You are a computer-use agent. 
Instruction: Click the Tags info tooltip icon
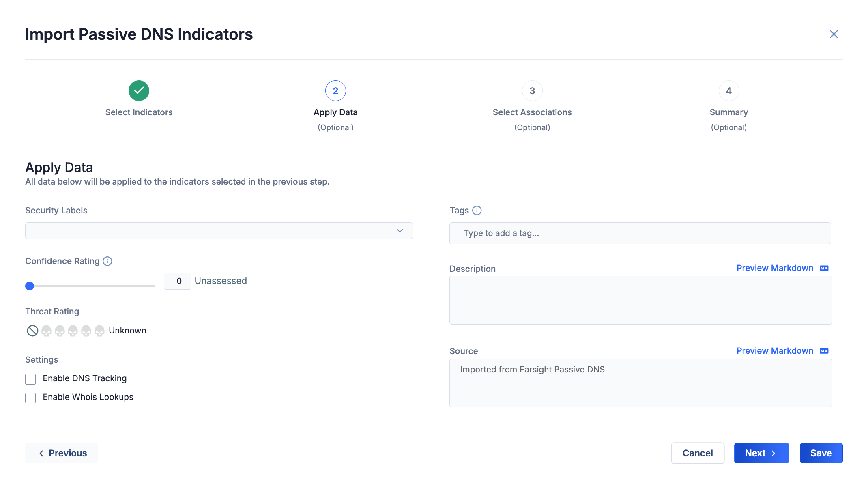pos(477,211)
